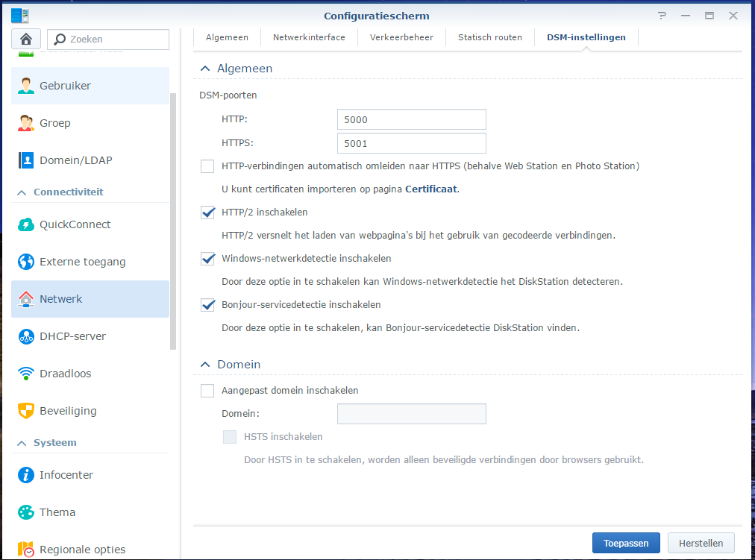Open the Externe toegang globe icon
Screen dimensions: 755x560
point(27,262)
